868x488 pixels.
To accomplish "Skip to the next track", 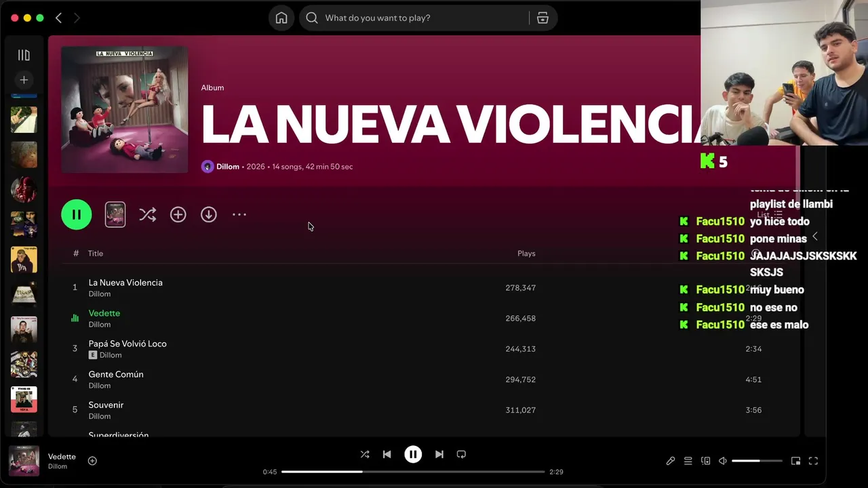I will click(439, 454).
